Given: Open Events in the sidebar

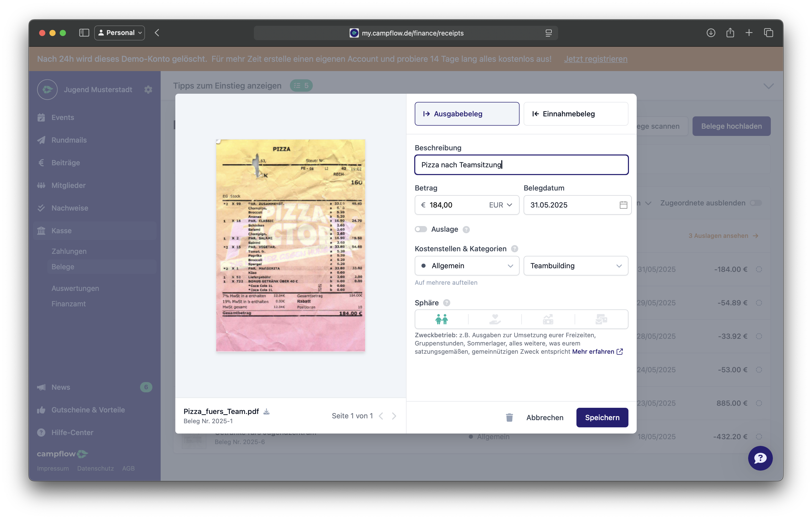Looking at the screenshot, I should (63, 117).
